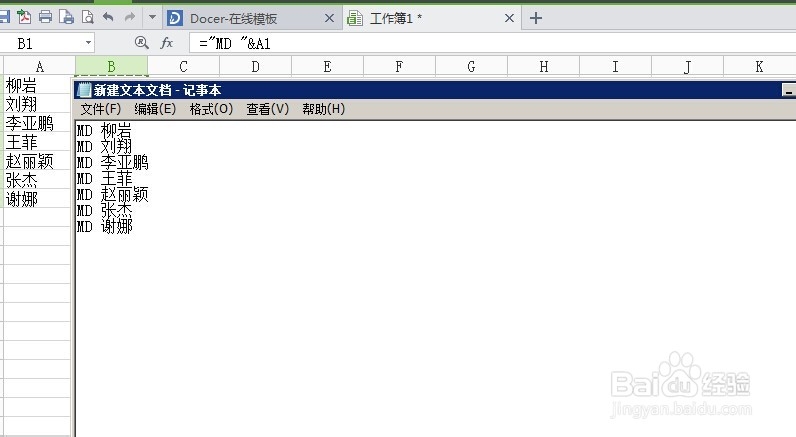Close the Docer-在线模板 tab

pyautogui.click(x=329, y=18)
